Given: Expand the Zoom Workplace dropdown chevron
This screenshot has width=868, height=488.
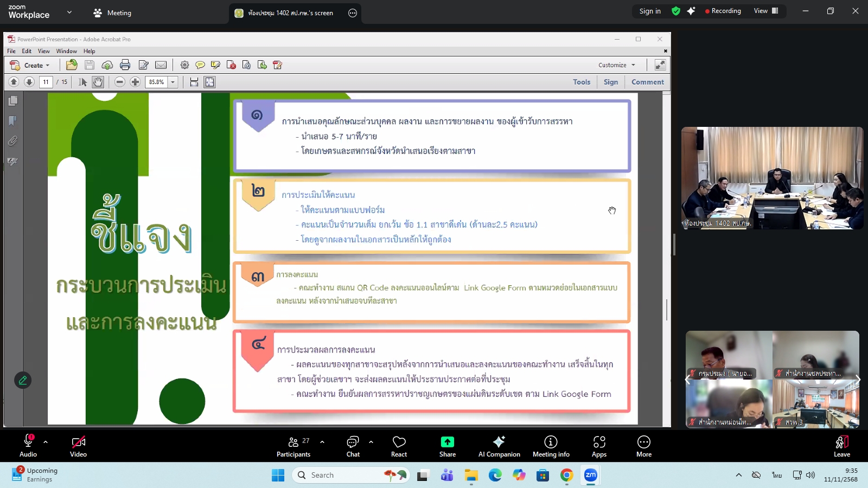Looking at the screenshot, I should click(x=69, y=12).
